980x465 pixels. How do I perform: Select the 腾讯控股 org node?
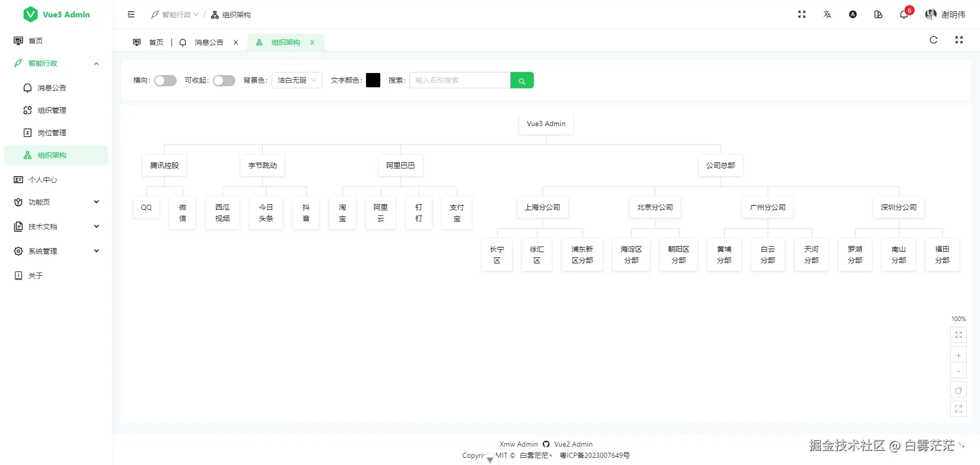point(164,165)
